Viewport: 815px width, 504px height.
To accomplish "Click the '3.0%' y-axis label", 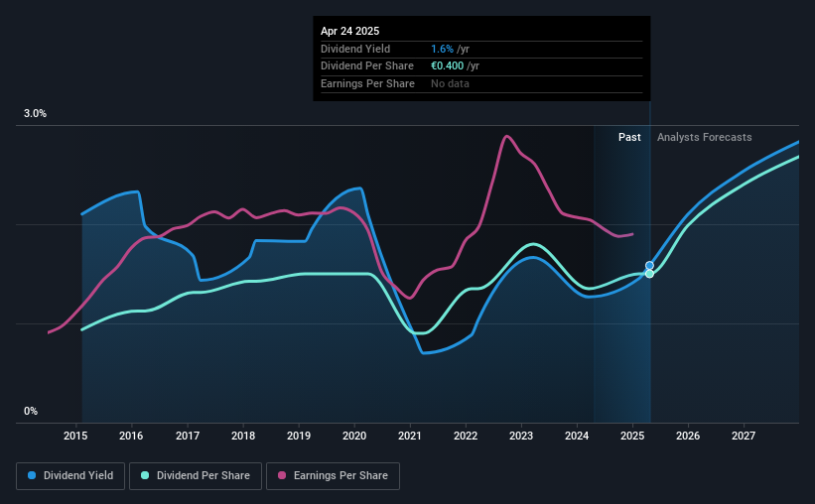I will [x=35, y=114].
